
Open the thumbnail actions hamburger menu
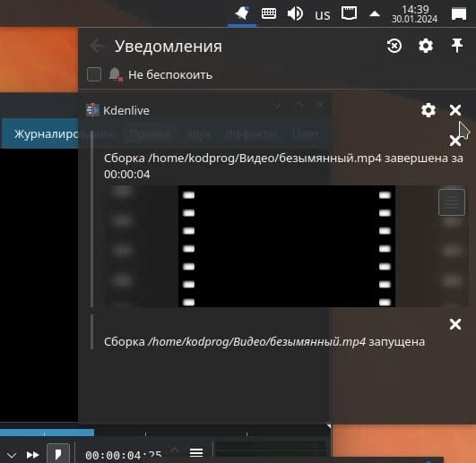(x=452, y=202)
